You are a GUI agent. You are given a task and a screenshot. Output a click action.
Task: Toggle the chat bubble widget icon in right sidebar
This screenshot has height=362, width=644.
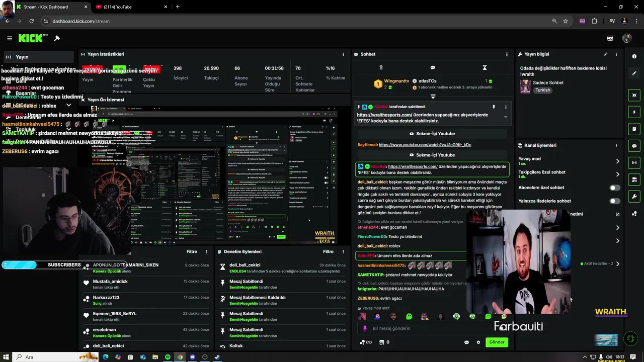(x=634, y=146)
